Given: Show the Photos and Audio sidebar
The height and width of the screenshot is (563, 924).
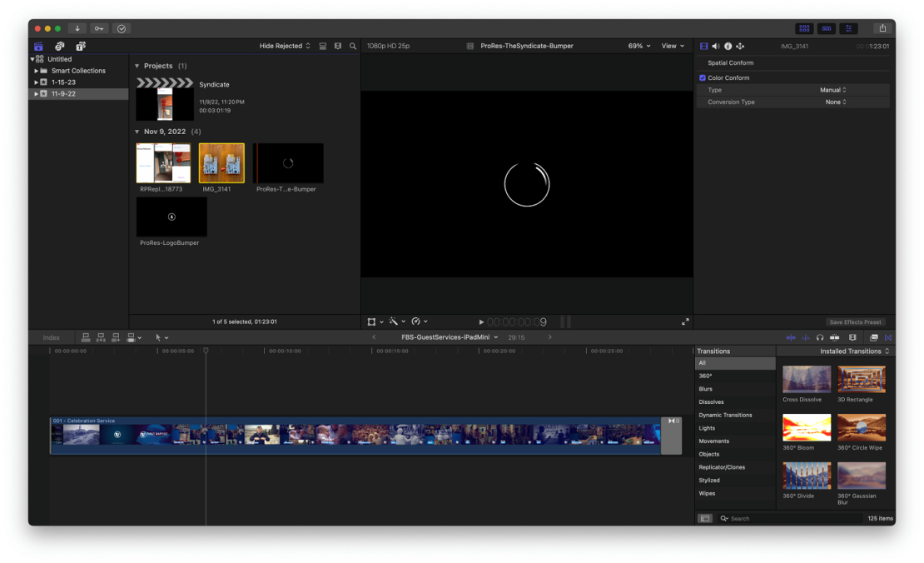Looking at the screenshot, I should coord(59,46).
